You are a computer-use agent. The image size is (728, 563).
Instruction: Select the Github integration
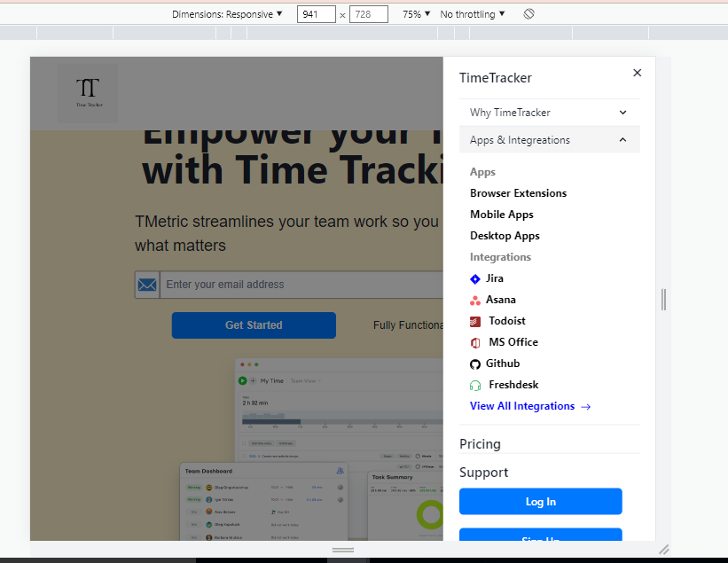click(x=503, y=364)
